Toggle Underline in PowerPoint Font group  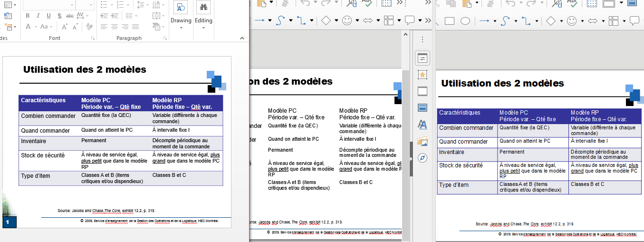[x=48, y=16]
